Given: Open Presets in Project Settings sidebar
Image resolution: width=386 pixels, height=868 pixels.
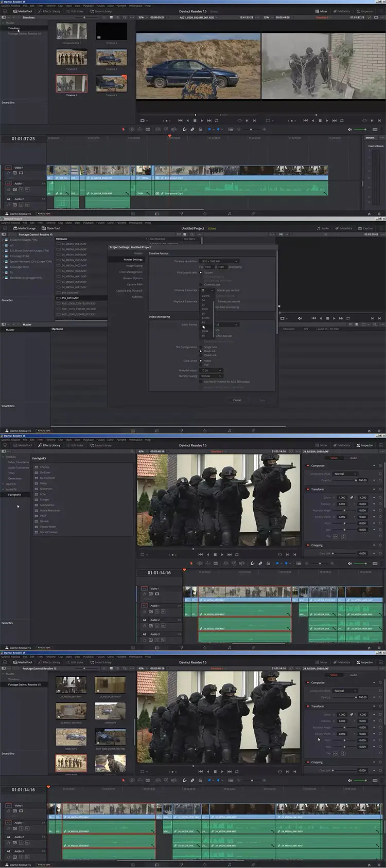Looking at the screenshot, I should click(138, 254).
